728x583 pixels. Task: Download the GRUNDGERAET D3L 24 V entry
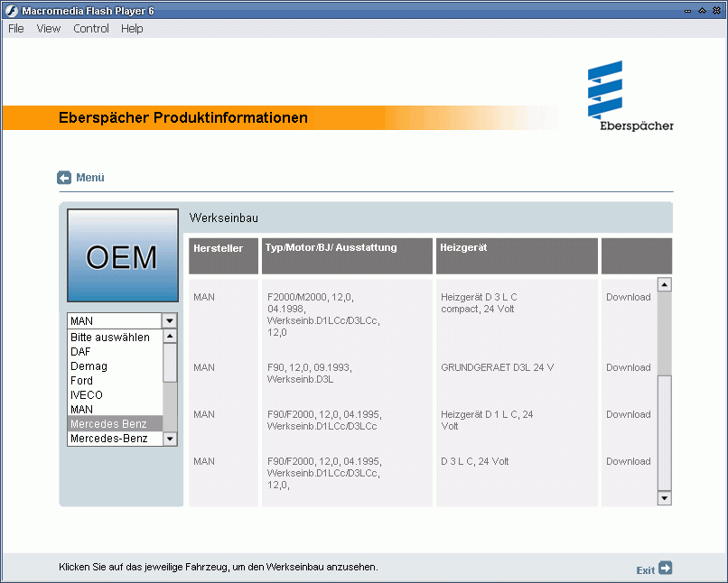coord(628,368)
